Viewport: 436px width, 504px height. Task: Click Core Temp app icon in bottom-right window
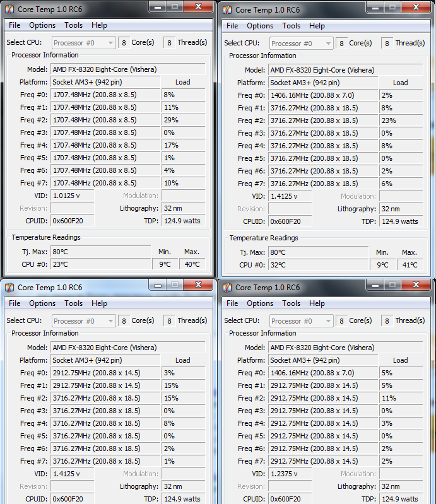(x=227, y=288)
